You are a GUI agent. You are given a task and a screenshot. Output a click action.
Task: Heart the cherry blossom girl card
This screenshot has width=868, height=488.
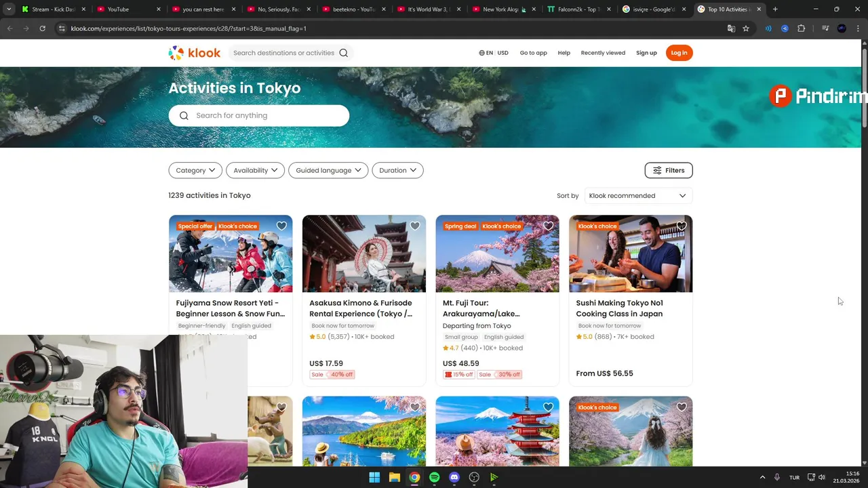tap(682, 407)
